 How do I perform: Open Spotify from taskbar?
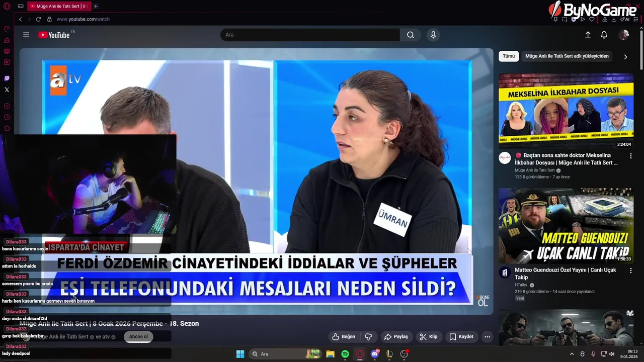tap(345, 354)
